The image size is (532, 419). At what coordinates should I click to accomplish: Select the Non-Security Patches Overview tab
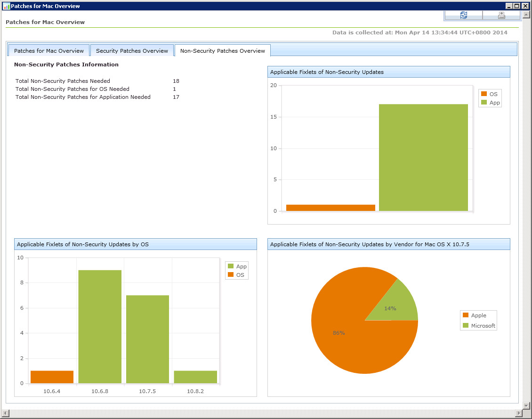point(223,50)
